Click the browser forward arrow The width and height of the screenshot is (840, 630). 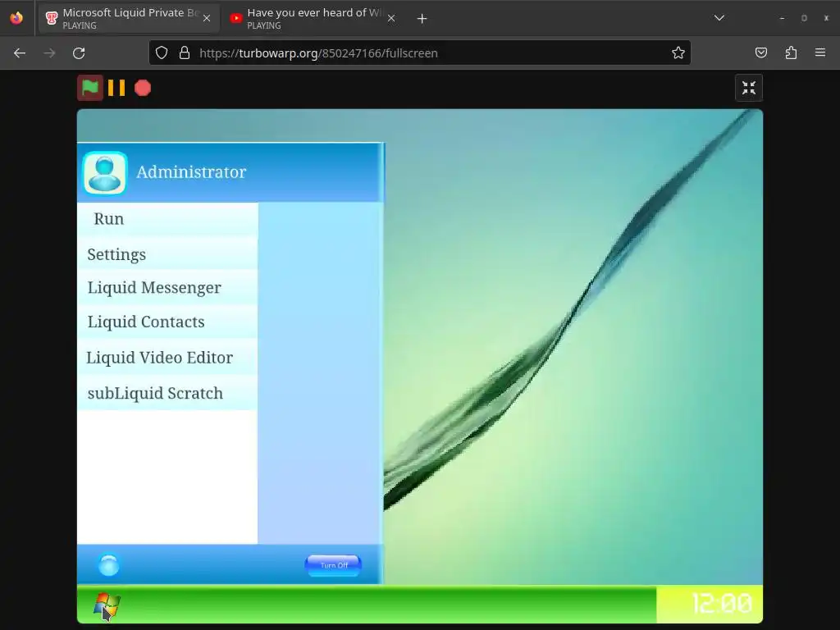(49, 53)
